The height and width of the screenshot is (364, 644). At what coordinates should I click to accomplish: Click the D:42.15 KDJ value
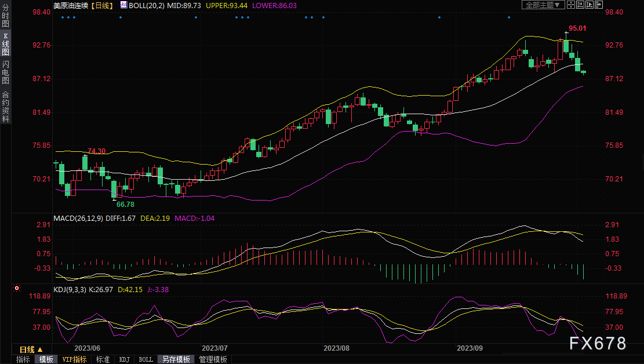coord(130,290)
